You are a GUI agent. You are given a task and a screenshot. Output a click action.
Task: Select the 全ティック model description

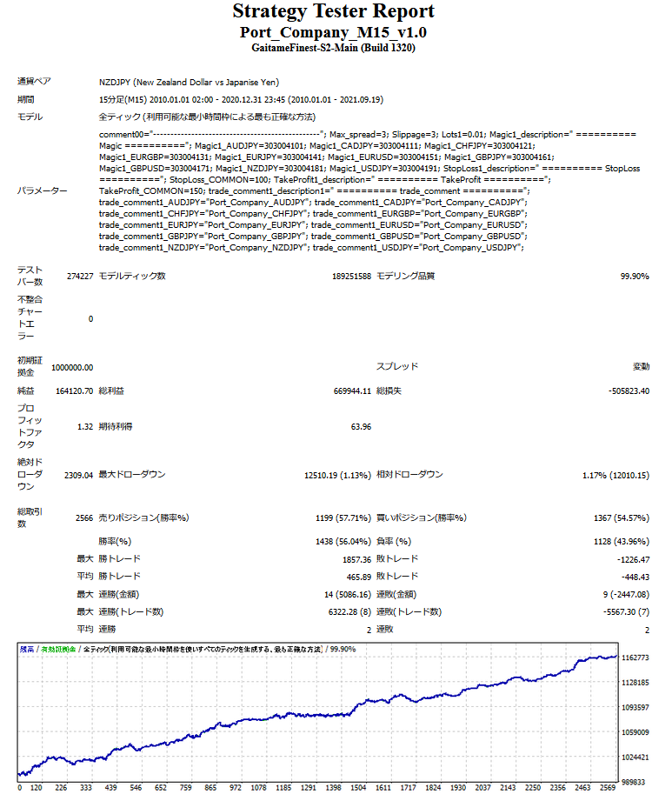pos(207,117)
